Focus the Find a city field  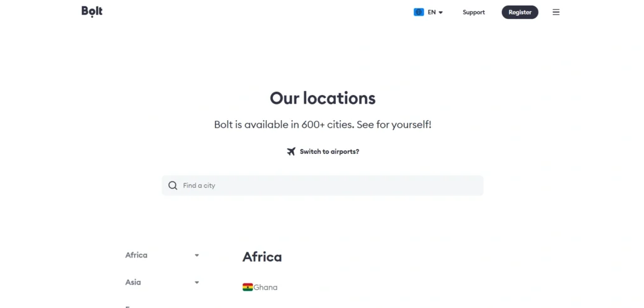(327, 185)
